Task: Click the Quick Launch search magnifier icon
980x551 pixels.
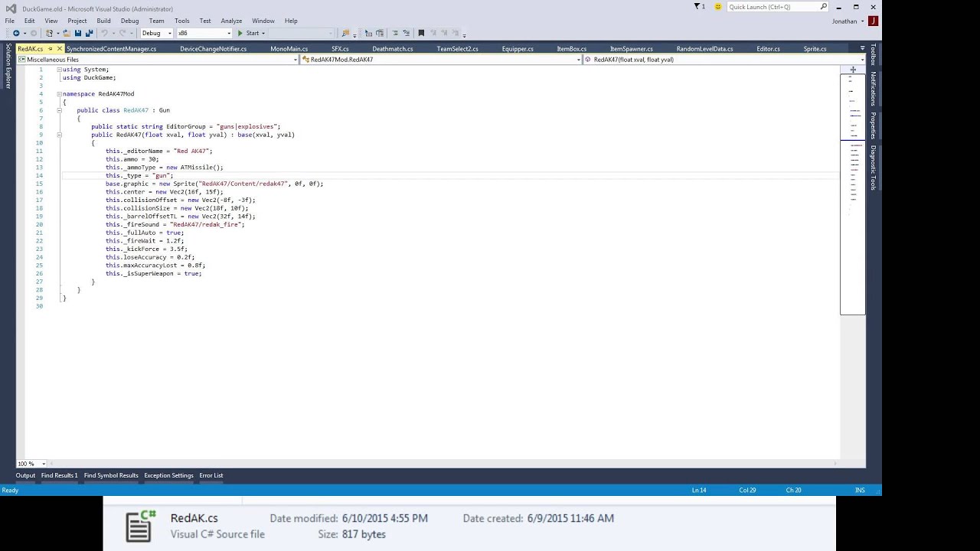Action: click(824, 6)
